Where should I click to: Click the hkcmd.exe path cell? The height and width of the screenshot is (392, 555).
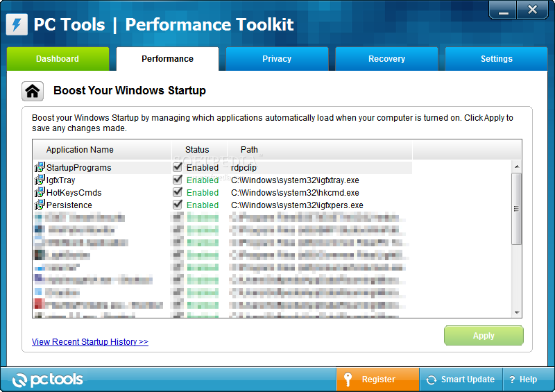click(x=295, y=192)
